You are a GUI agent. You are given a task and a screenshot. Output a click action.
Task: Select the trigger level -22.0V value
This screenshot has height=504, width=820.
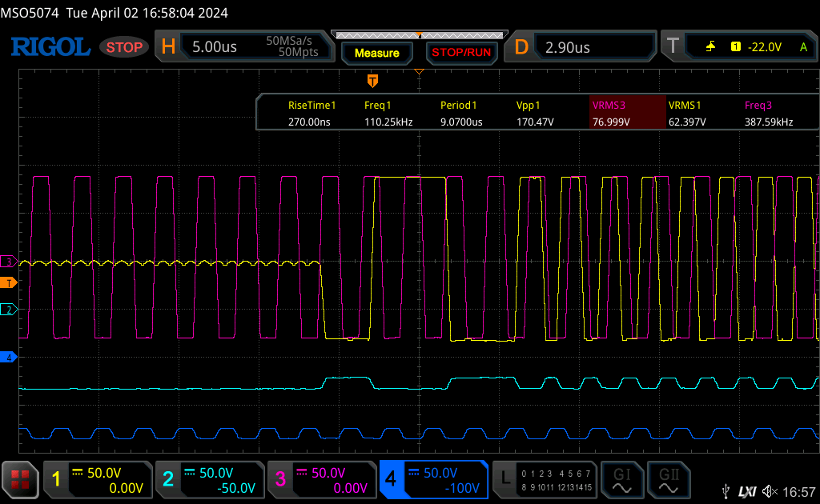(x=764, y=47)
